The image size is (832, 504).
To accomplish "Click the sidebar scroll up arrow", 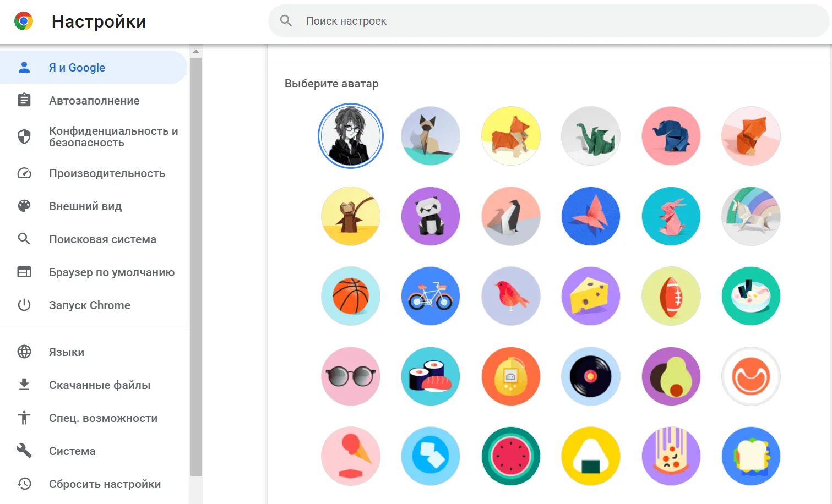I will (x=195, y=51).
